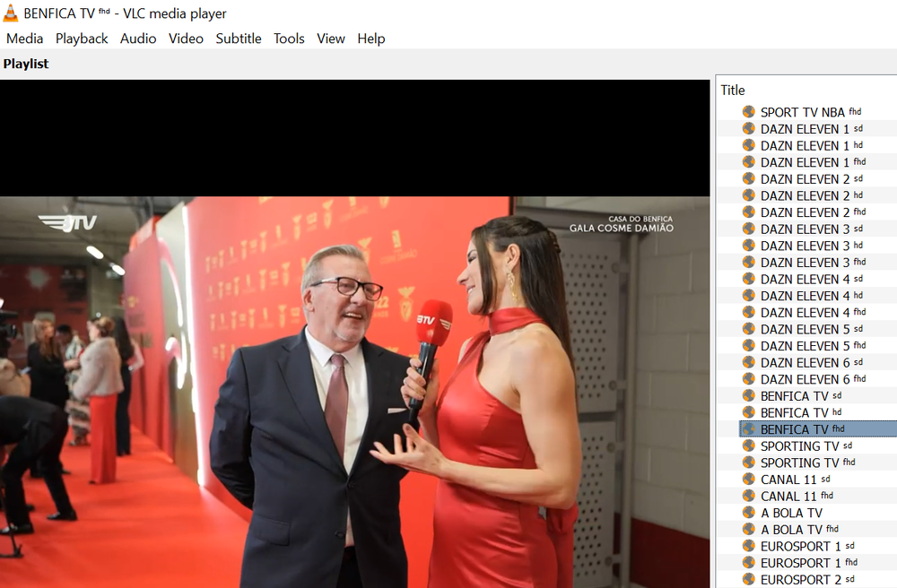Select playlist item DAZN ELEVEN 3 sd
Screen dimensions: 897x588
[811, 229]
